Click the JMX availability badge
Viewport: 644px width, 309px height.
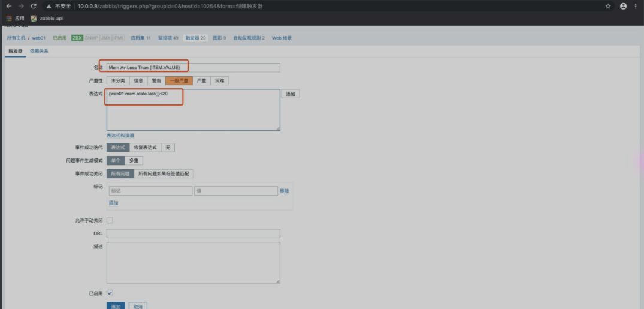(x=105, y=38)
